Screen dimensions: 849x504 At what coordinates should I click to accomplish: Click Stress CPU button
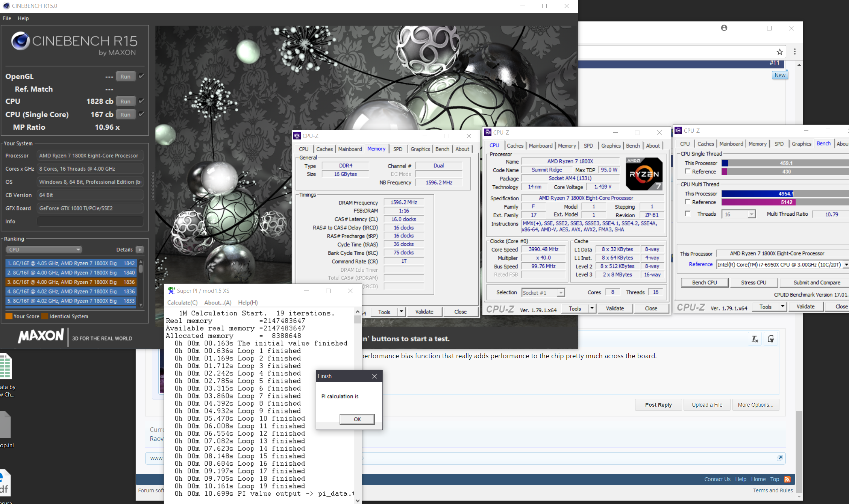coord(753,283)
